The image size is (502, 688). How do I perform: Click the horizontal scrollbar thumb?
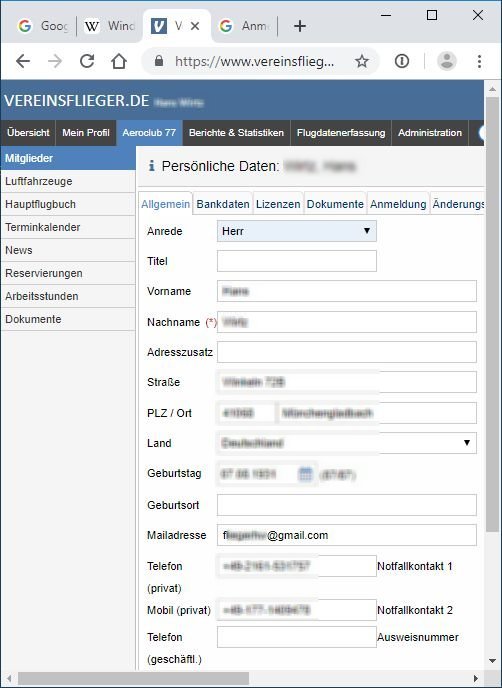point(133,678)
